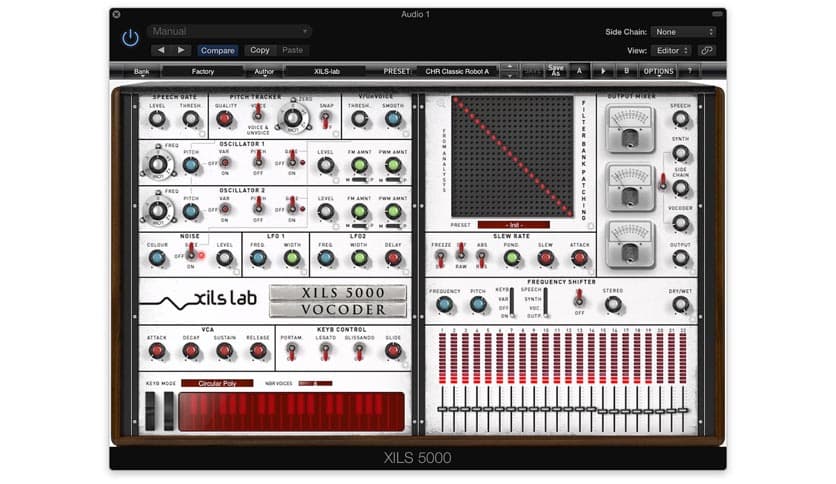Click the Copy button
The width and height of the screenshot is (836, 484).
click(260, 50)
